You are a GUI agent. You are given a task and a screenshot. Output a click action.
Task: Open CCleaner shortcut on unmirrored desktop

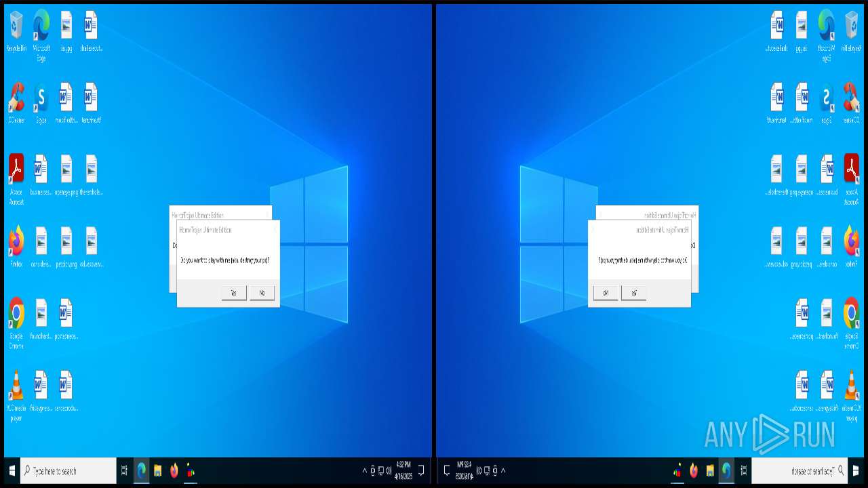(x=16, y=103)
